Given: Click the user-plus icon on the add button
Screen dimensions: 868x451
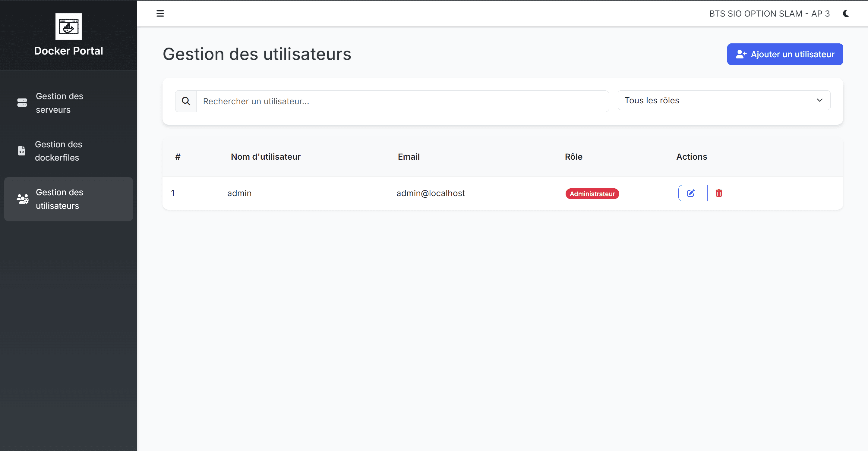Looking at the screenshot, I should (x=741, y=54).
